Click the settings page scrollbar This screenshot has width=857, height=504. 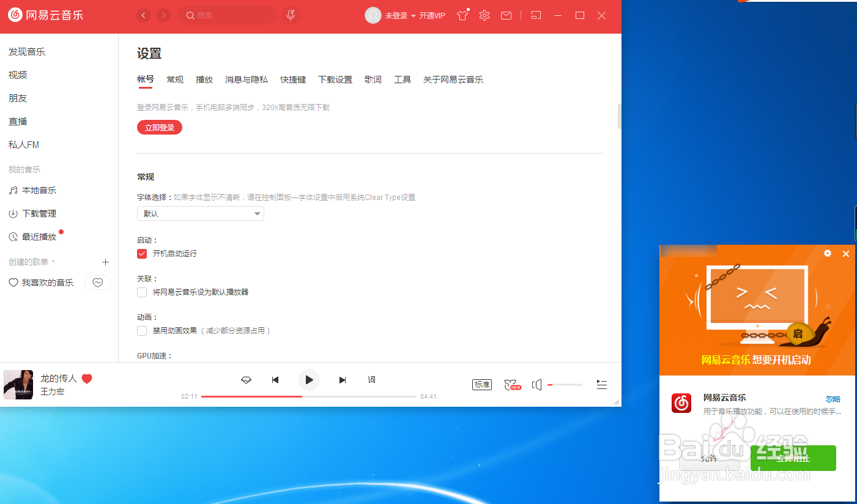619,116
